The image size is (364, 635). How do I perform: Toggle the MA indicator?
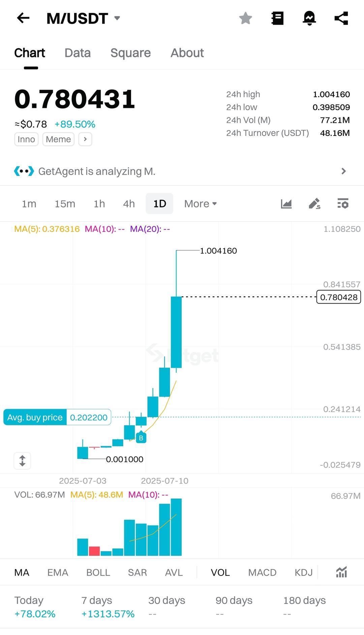[x=22, y=572]
